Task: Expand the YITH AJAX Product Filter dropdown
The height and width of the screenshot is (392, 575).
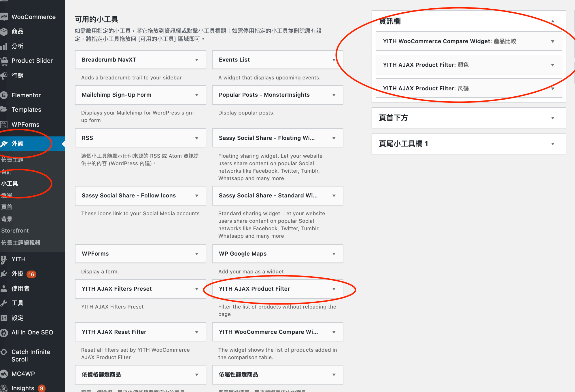Action: 333,289
